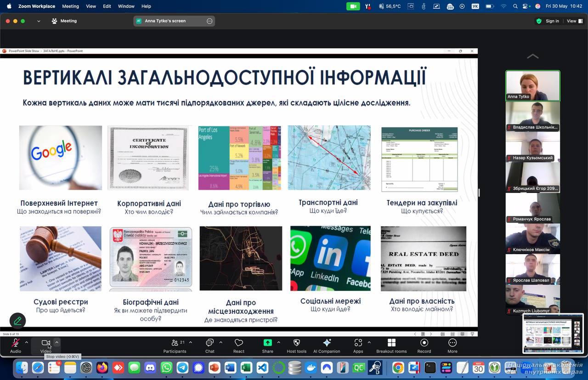Open the Help menu in menu bar

[146, 6]
